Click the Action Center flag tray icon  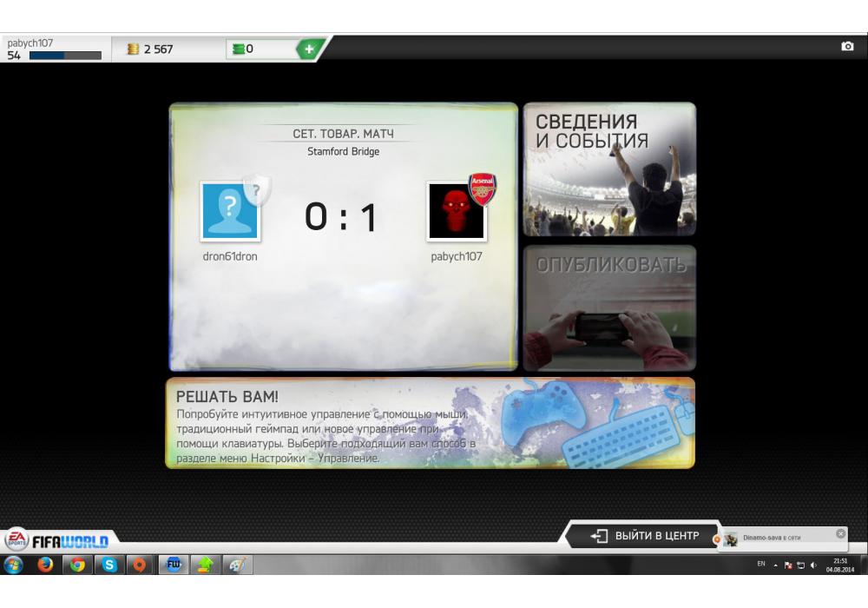788,565
